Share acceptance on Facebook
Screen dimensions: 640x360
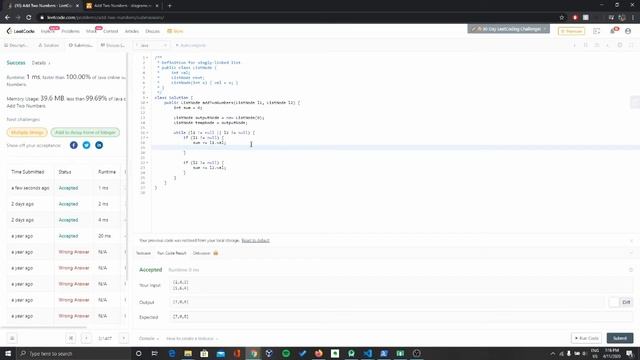point(73,145)
